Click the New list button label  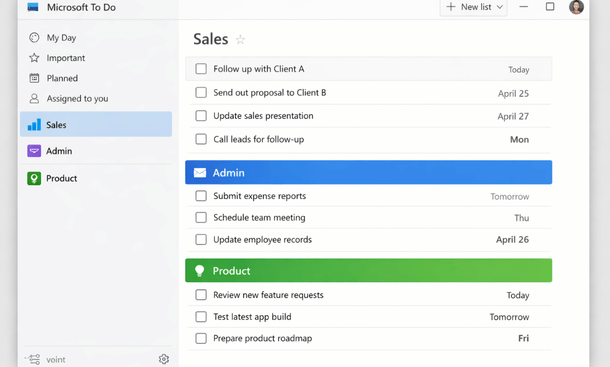(x=476, y=7)
